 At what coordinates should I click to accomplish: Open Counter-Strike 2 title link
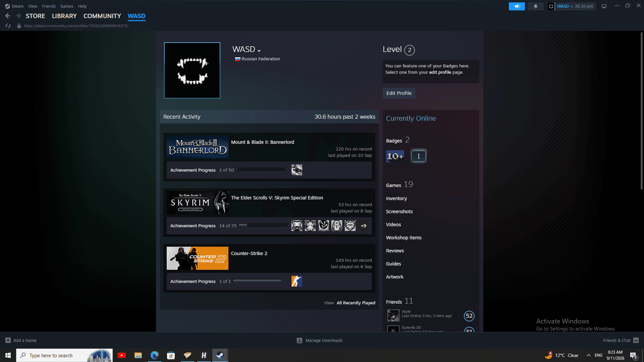(x=249, y=253)
